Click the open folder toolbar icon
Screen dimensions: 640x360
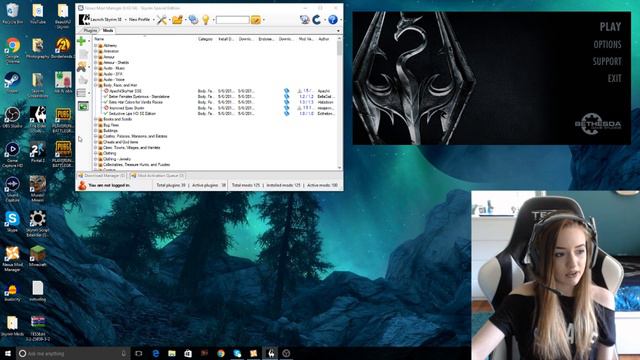177,20
